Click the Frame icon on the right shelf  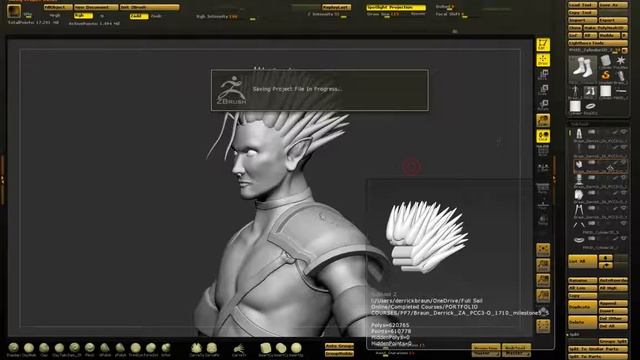click(543, 250)
